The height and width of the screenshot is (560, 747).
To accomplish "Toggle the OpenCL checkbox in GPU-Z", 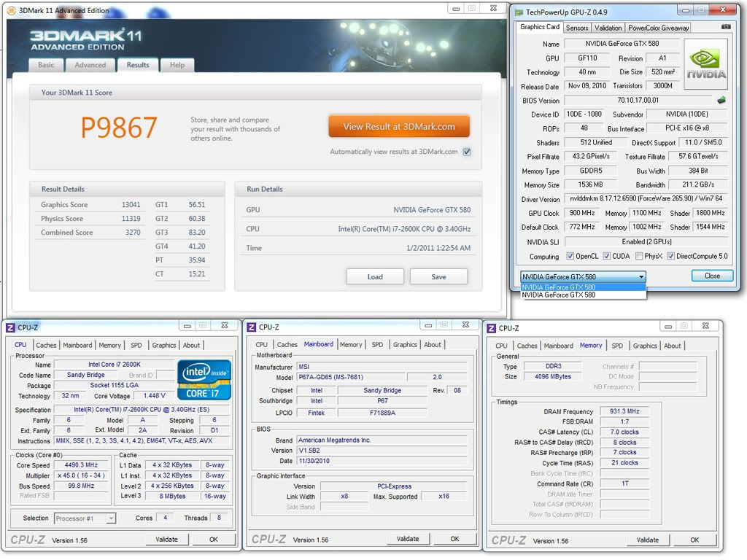I will pos(570,256).
